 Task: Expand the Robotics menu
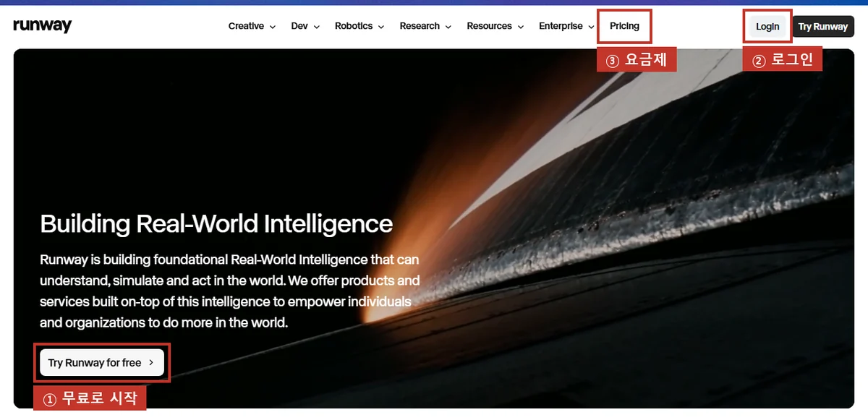[359, 26]
